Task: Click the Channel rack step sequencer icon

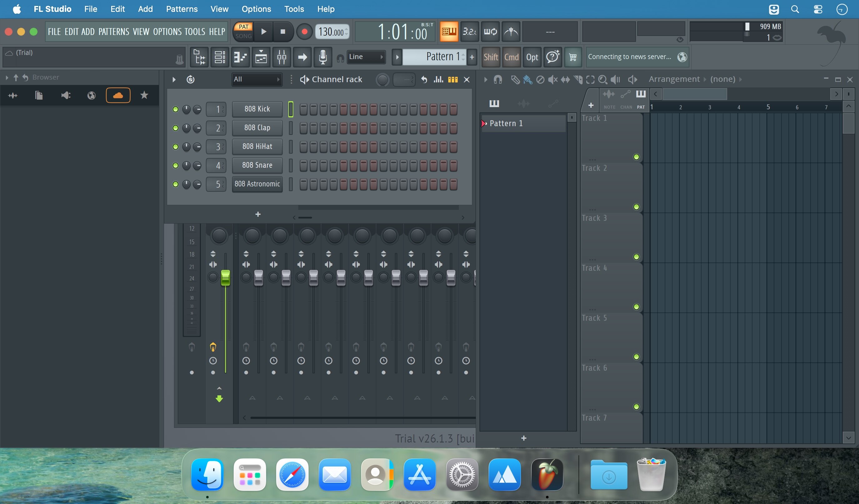Action: (453, 79)
